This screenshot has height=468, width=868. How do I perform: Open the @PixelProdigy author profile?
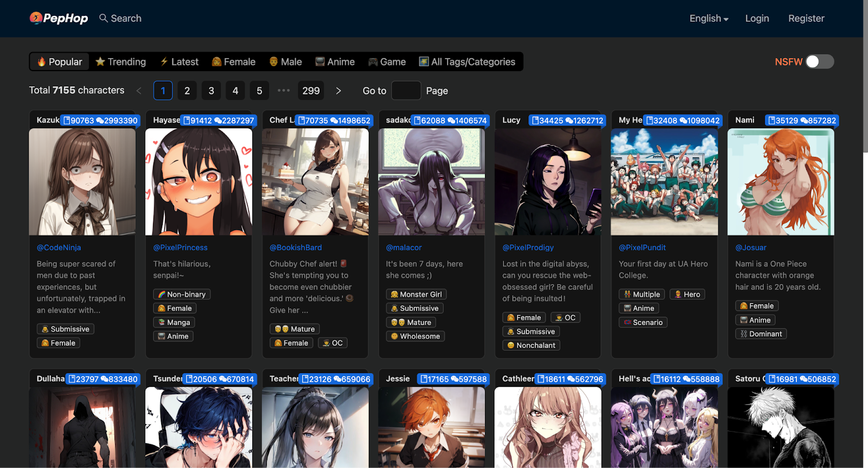[528, 248]
